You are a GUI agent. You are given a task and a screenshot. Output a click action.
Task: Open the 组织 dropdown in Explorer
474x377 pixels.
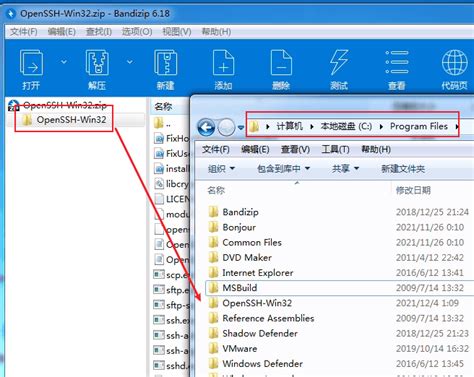click(x=221, y=169)
